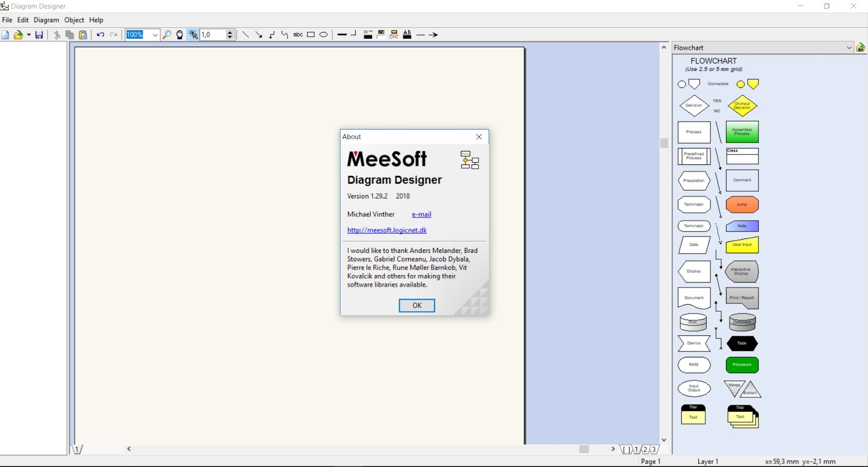Pick the green Processor shape
The width and height of the screenshot is (868, 467).
742,365
